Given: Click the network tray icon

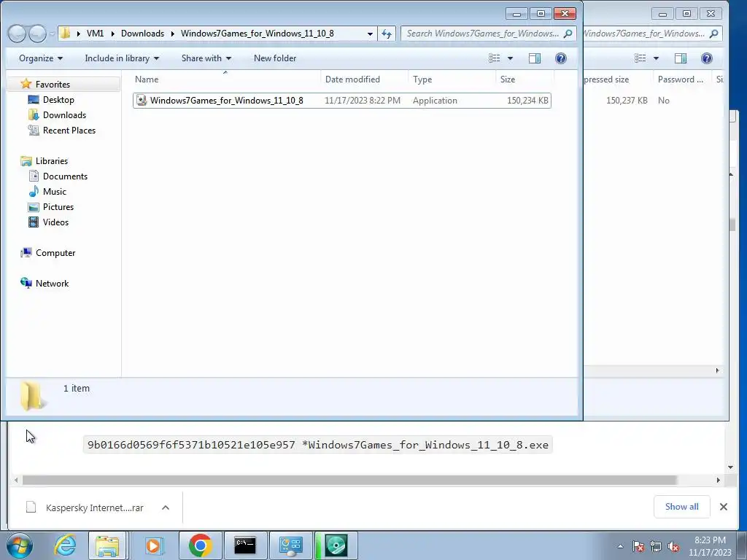Looking at the screenshot, I should [x=656, y=546].
